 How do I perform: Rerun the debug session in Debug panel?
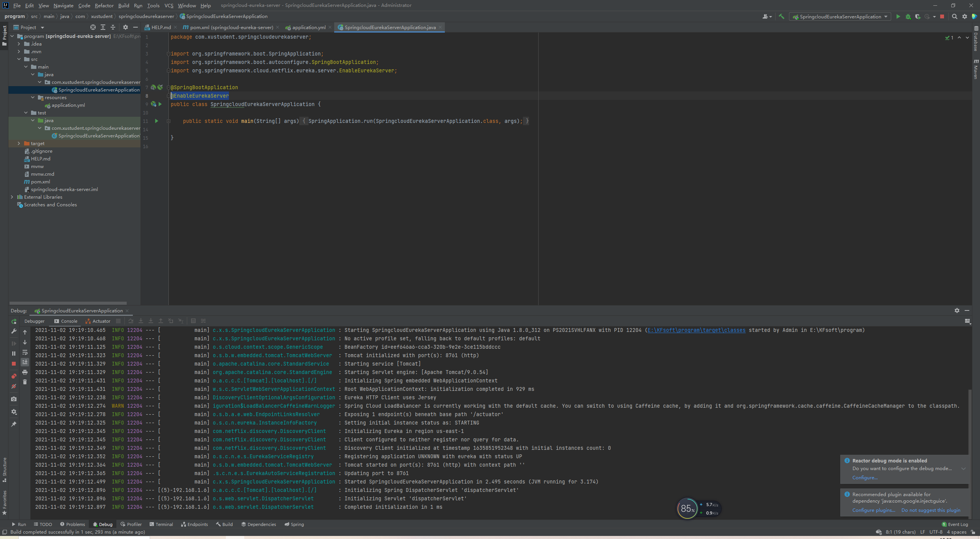coord(14,322)
